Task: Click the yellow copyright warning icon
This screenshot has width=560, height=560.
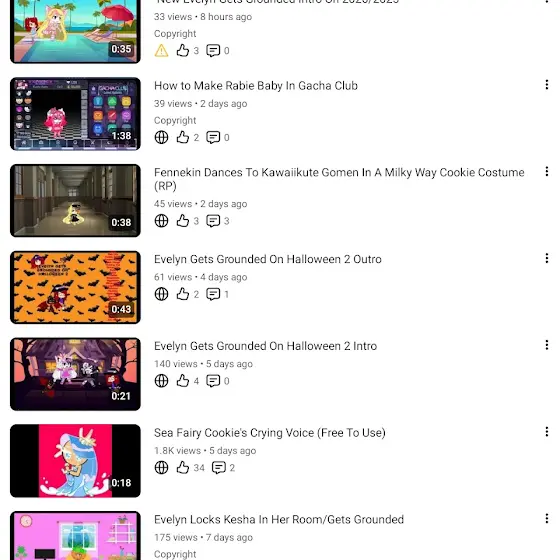Action: (161, 50)
